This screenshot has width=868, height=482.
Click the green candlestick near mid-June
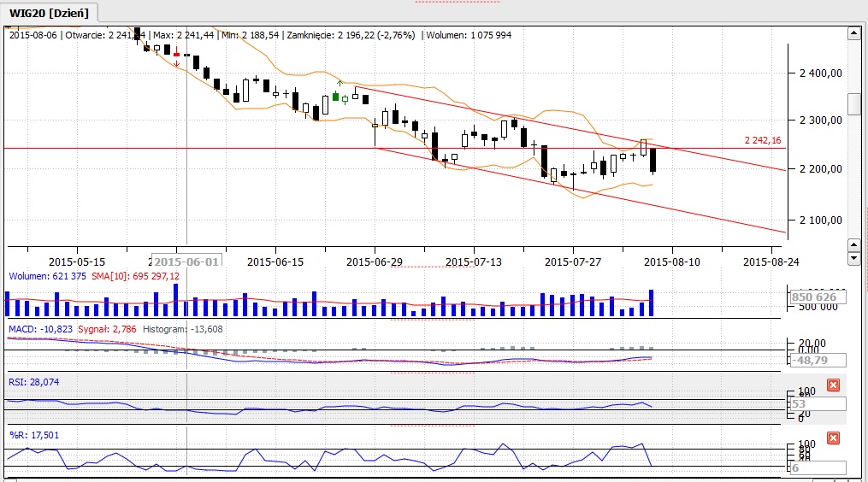point(334,98)
